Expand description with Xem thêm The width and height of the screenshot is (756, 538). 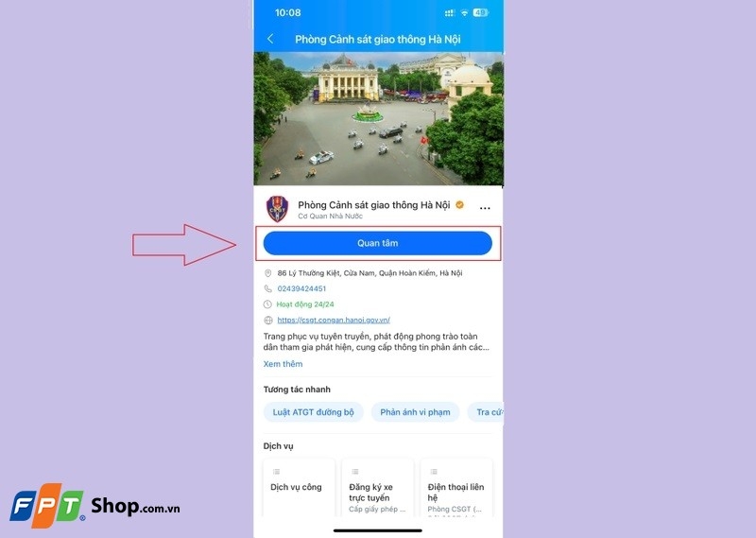point(283,364)
